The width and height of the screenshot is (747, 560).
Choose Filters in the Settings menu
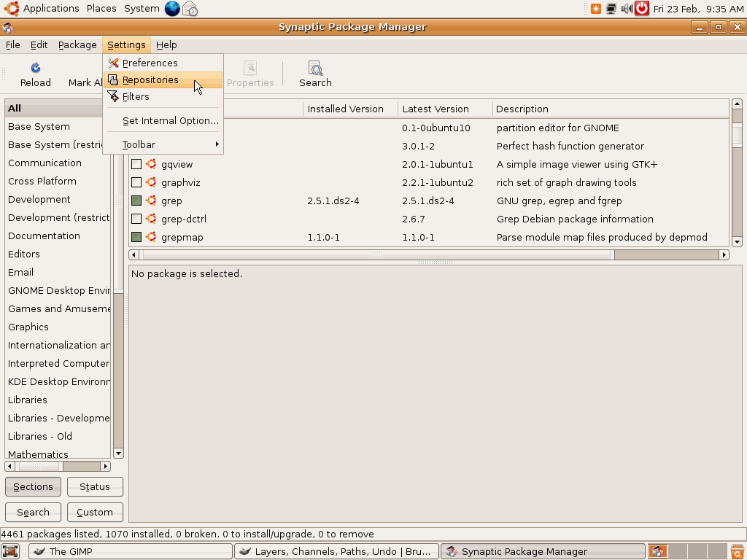click(163, 96)
